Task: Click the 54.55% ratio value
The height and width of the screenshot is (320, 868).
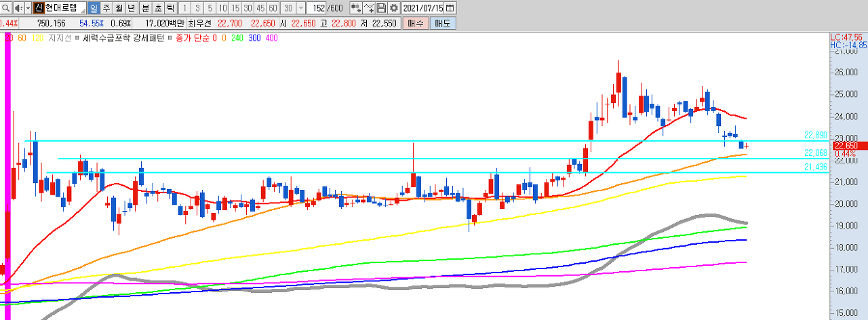Action: click(90, 23)
